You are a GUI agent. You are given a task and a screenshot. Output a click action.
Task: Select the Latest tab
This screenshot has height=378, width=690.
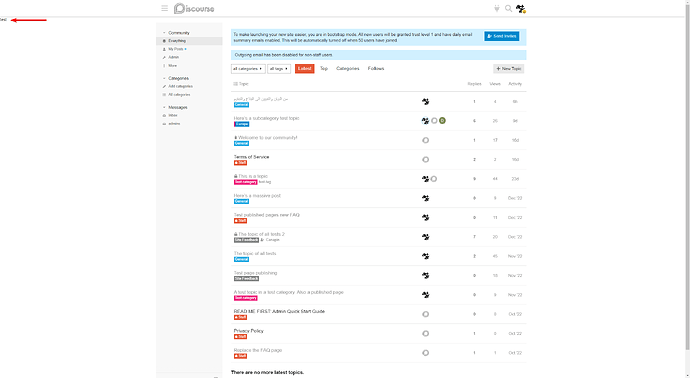[x=305, y=69]
